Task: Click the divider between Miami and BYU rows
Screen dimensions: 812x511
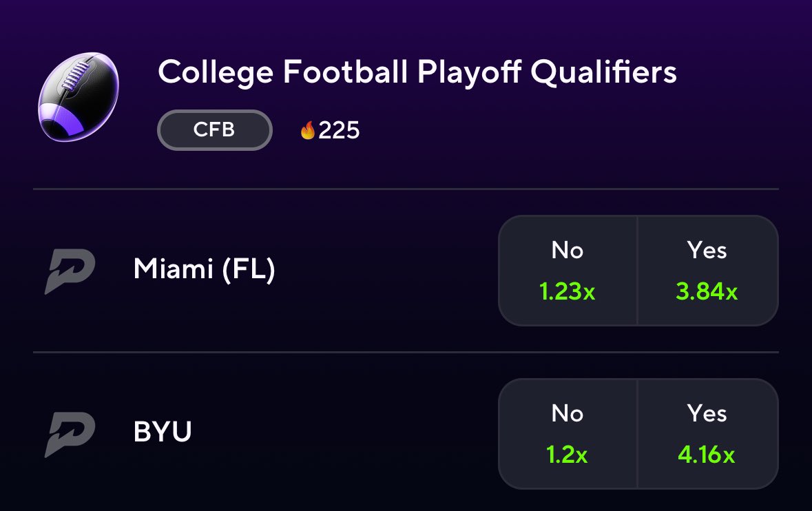Action: 406,352
